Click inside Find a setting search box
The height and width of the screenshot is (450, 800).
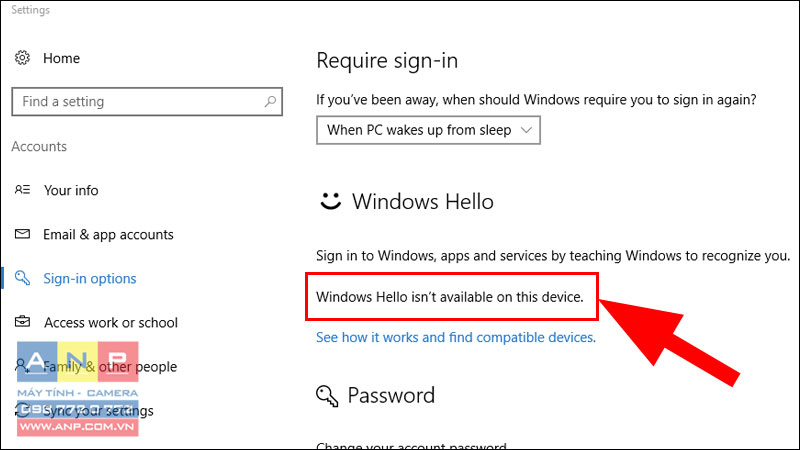pos(147,102)
